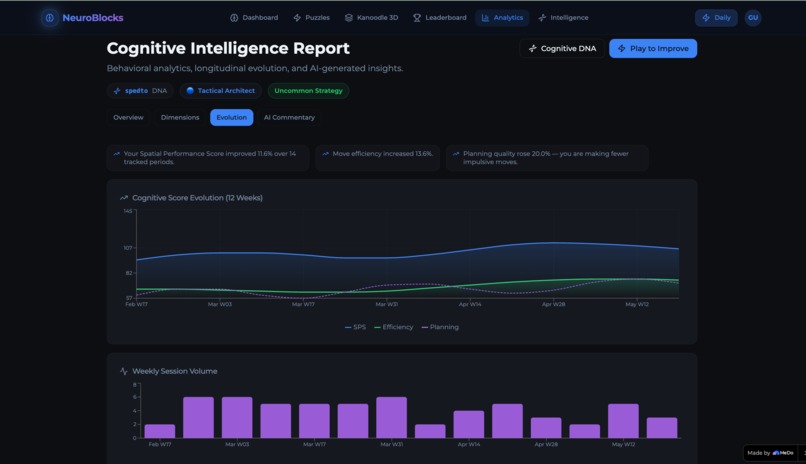Click the Kanoodle 3D layers icon
Viewport: 806px width, 464px height.
click(349, 17)
